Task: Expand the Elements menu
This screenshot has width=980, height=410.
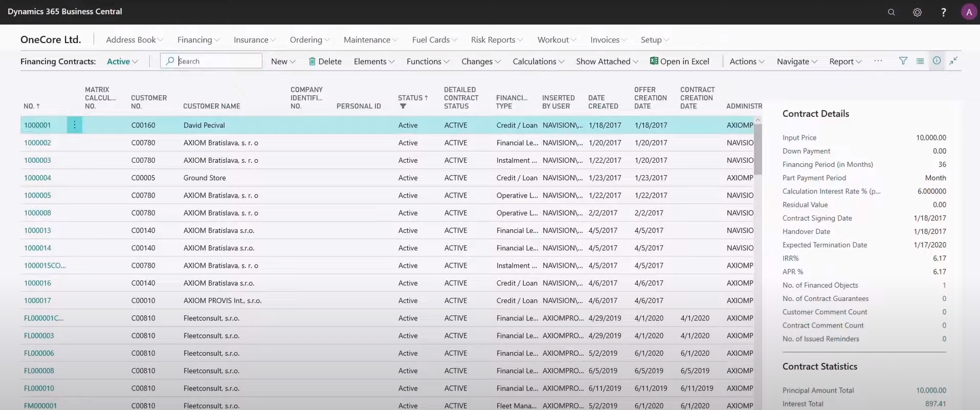Action: click(374, 61)
